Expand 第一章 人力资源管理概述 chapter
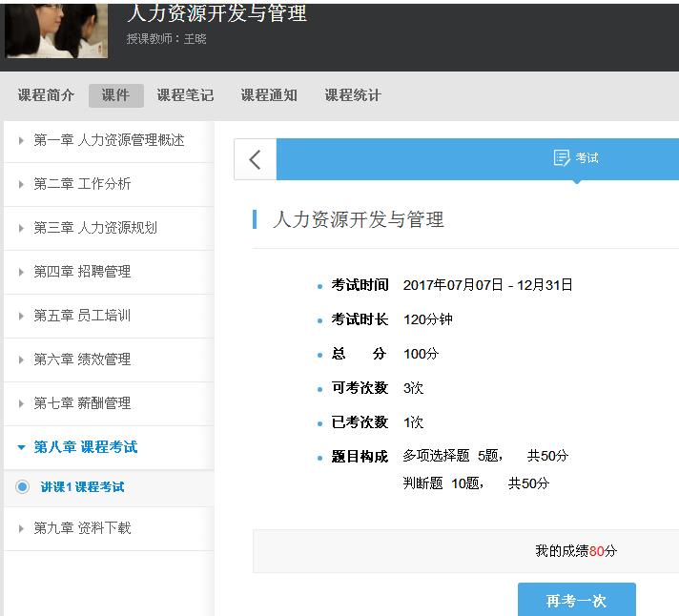This screenshot has height=616, width=679. point(109,140)
